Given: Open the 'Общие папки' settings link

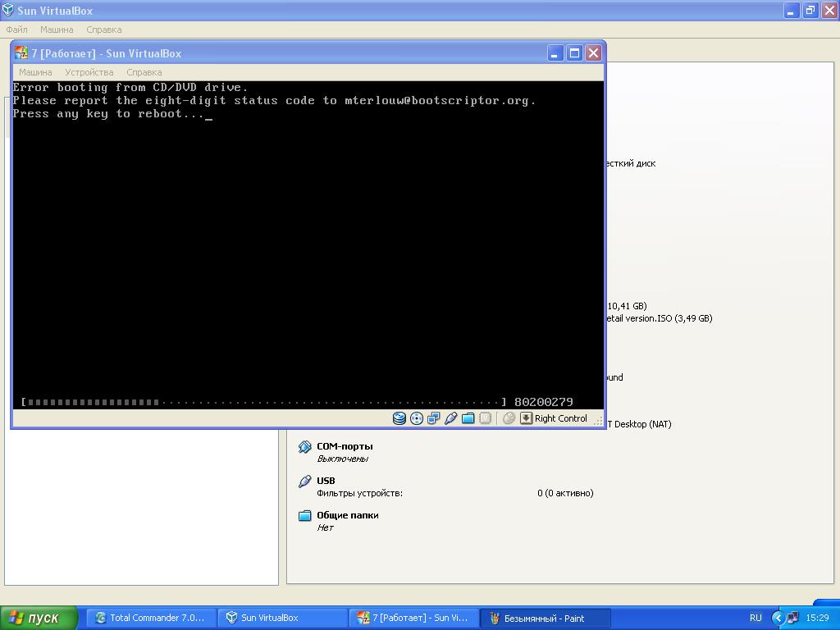Looking at the screenshot, I should point(348,515).
